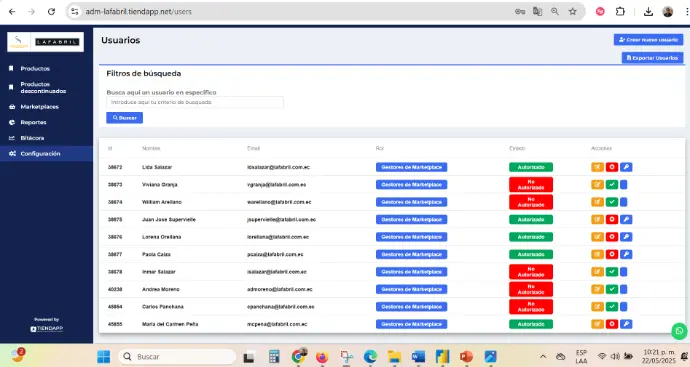
Task: Open Microsoft Edge from taskbar
Action: pos(371,356)
